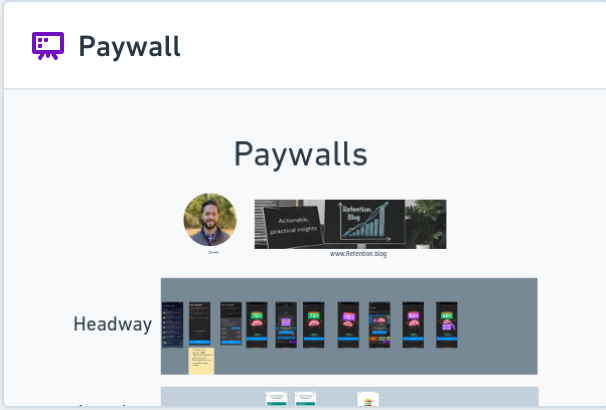This screenshot has width=606, height=410.
Task: Click the Retention Blog chart banner image
Action: (350, 224)
